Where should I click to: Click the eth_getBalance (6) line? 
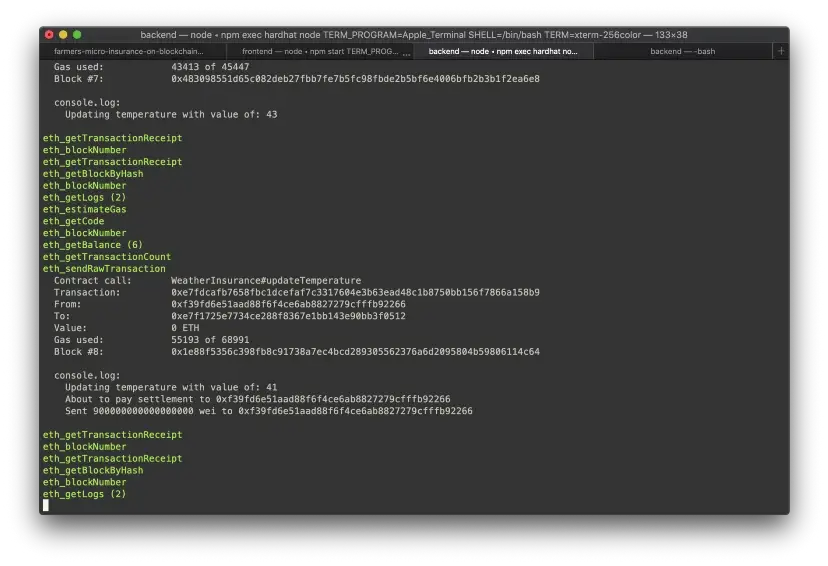click(x=92, y=245)
